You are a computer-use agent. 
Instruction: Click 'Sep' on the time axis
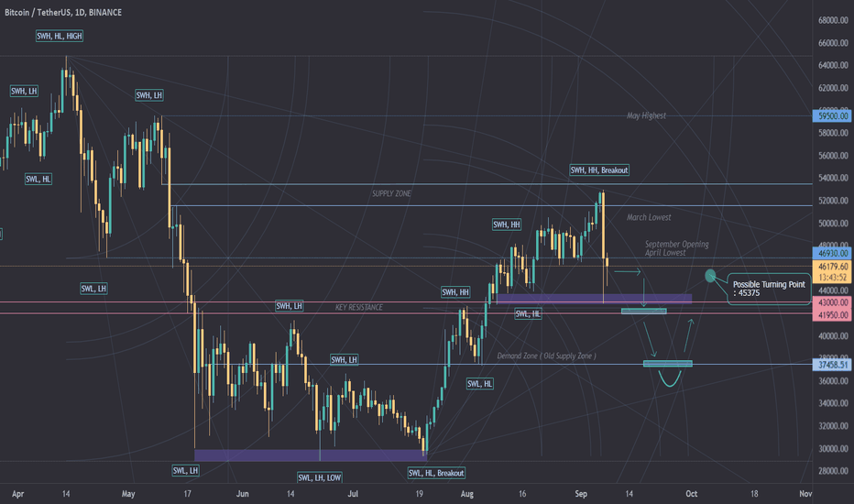[581, 494]
